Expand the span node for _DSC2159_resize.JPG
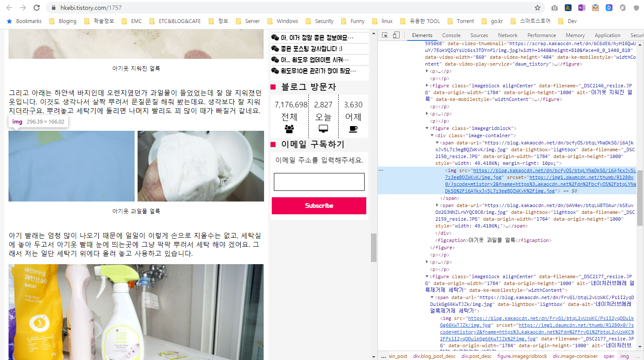This screenshot has width=644, height=360. pyautogui.click(x=437, y=204)
